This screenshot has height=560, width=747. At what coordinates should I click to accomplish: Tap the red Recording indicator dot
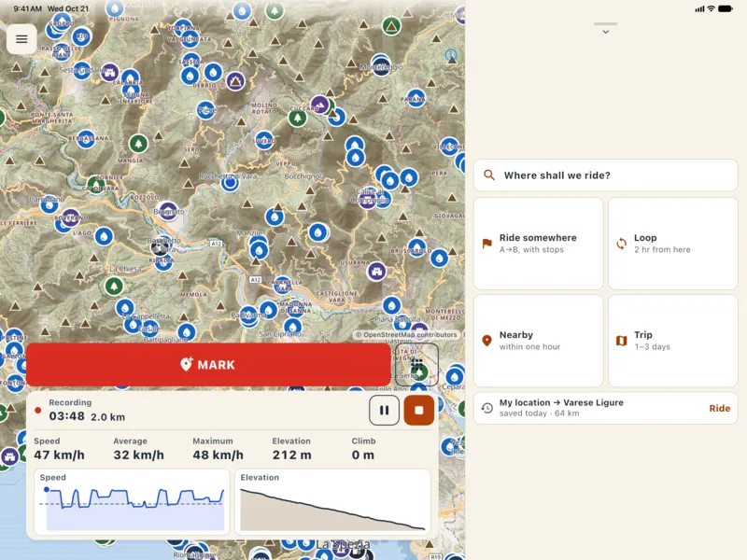pos(38,410)
